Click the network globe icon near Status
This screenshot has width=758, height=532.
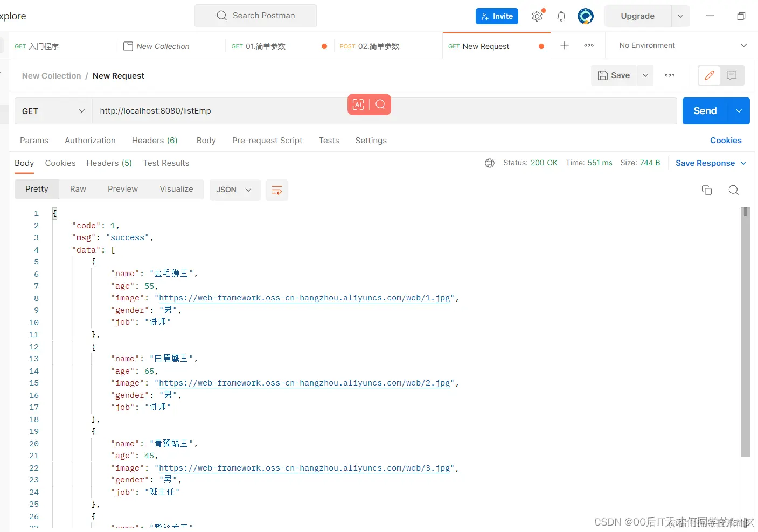(490, 163)
